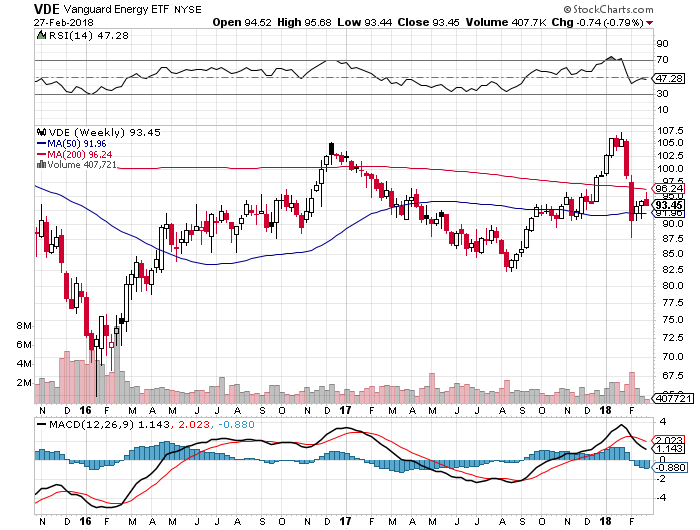
Task: Click the Vanguard Energy ETF name
Action: pyautogui.click(x=117, y=9)
